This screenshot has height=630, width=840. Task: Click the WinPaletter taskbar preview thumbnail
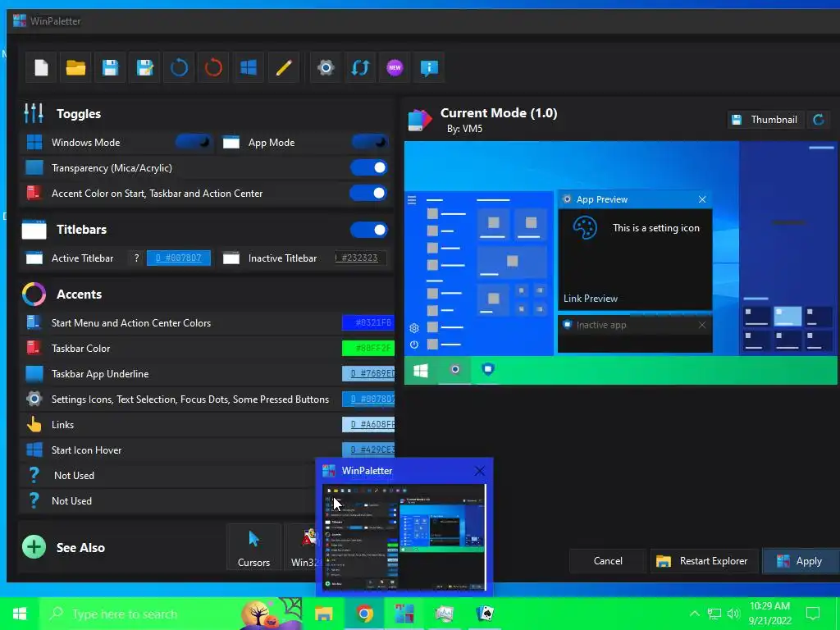point(404,536)
